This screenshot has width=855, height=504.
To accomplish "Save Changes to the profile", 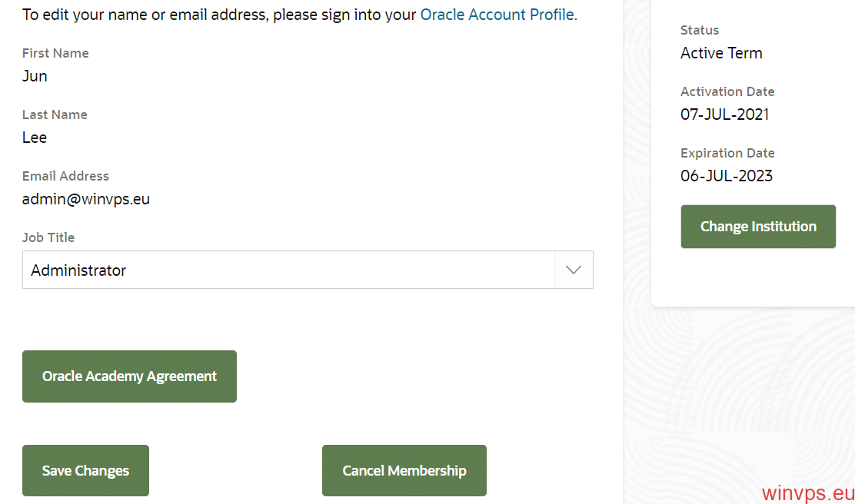I will coord(85,471).
